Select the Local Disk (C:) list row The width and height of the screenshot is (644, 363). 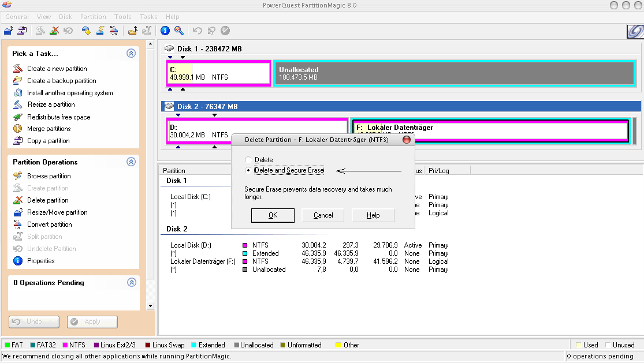coord(191,197)
